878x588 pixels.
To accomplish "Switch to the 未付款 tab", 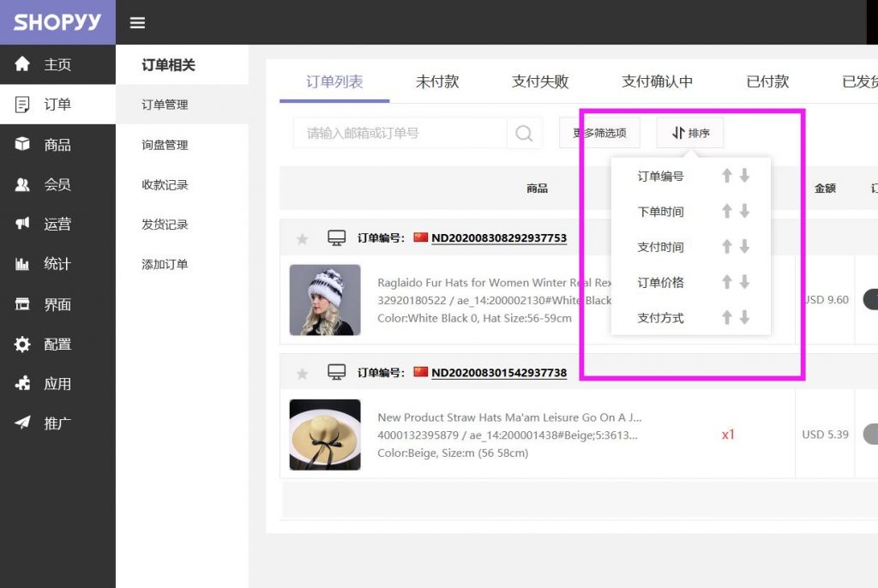I will click(x=437, y=81).
